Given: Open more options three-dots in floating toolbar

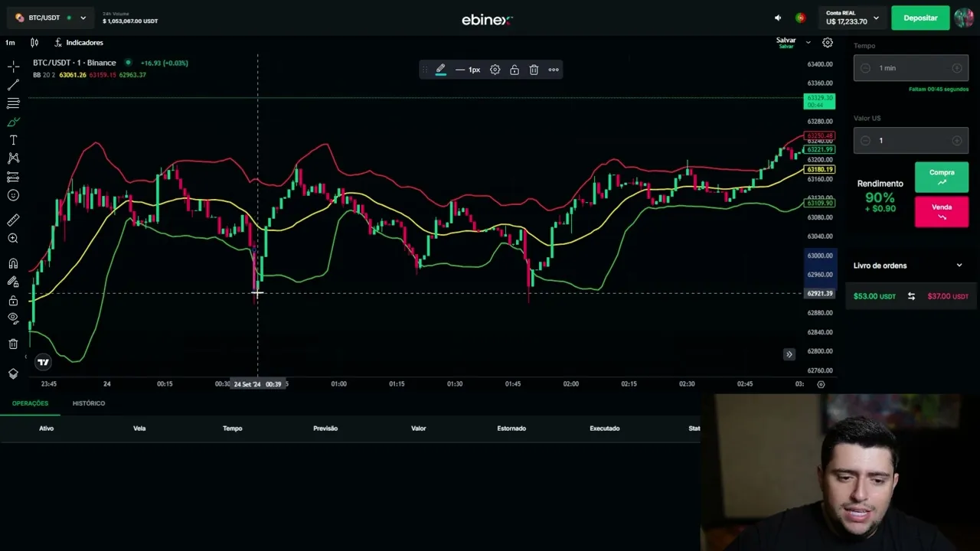Looking at the screenshot, I should click(554, 70).
